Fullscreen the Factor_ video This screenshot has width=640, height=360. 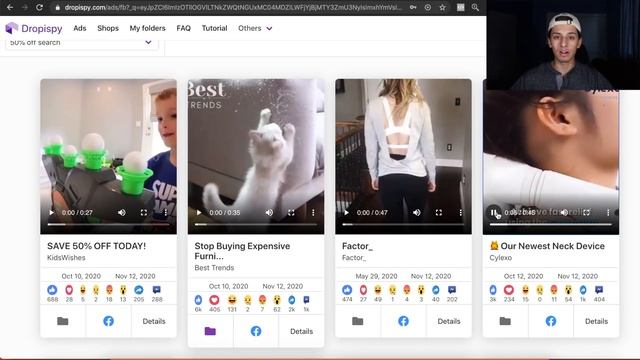tap(439, 213)
